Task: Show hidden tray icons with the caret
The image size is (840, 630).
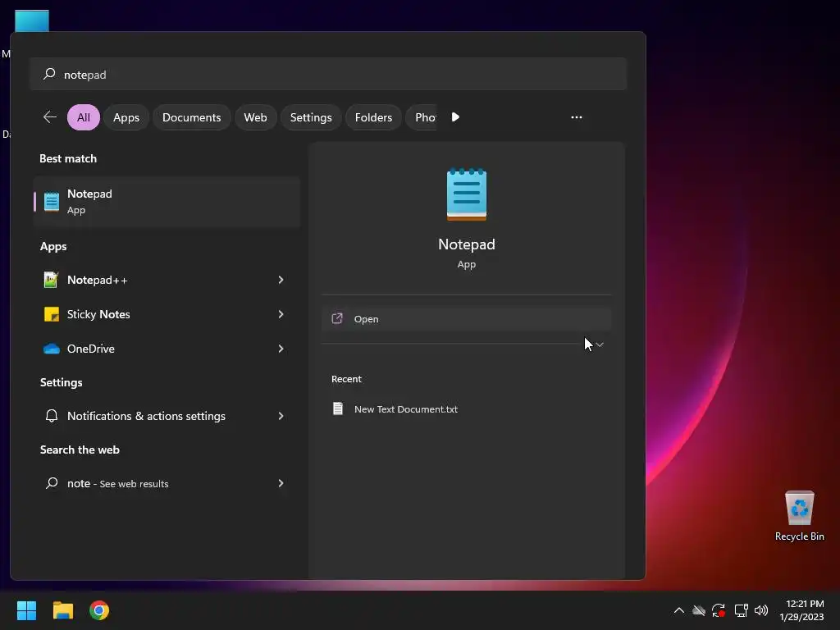Action: tap(678, 610)
